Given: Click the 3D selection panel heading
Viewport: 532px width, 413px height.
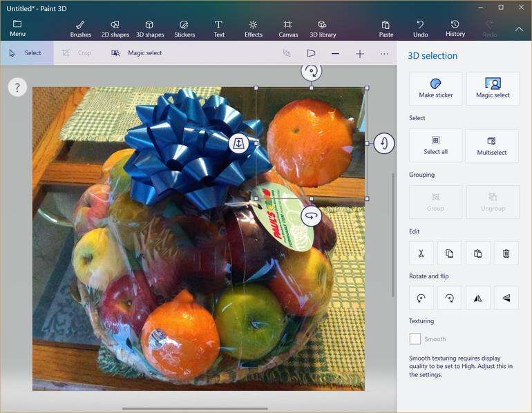Looking at the screenshot, I should click(433, 56).
